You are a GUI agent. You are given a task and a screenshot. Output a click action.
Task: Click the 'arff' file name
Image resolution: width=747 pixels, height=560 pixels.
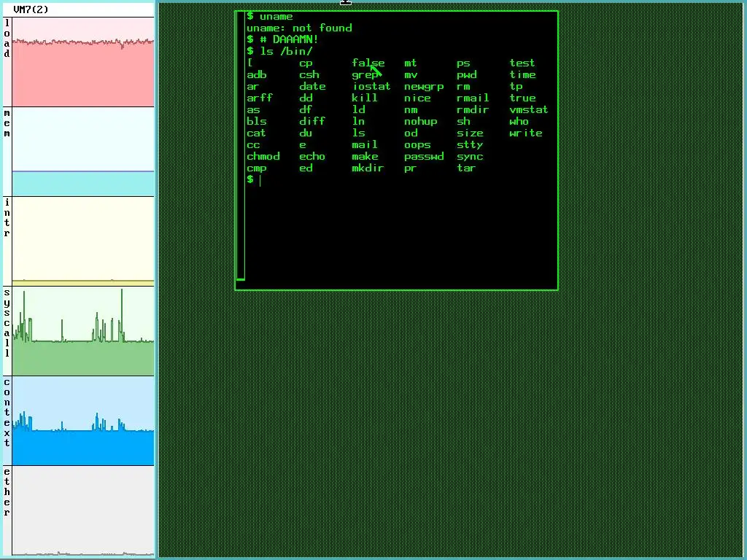(260, 98)
